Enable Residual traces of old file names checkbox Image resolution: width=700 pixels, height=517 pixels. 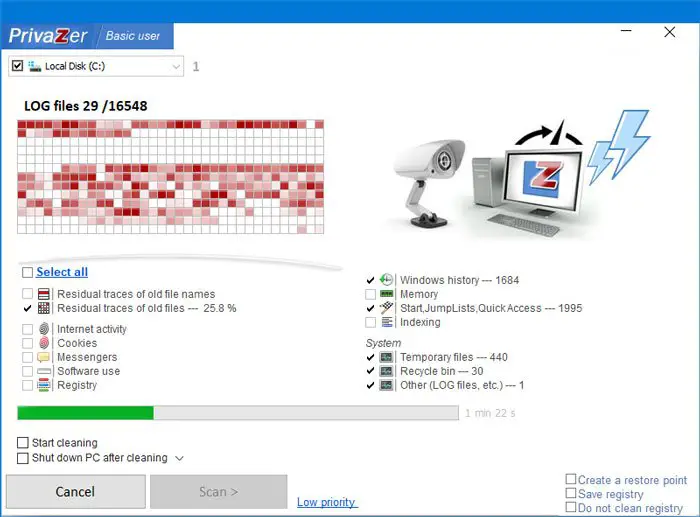coord(27,294)
